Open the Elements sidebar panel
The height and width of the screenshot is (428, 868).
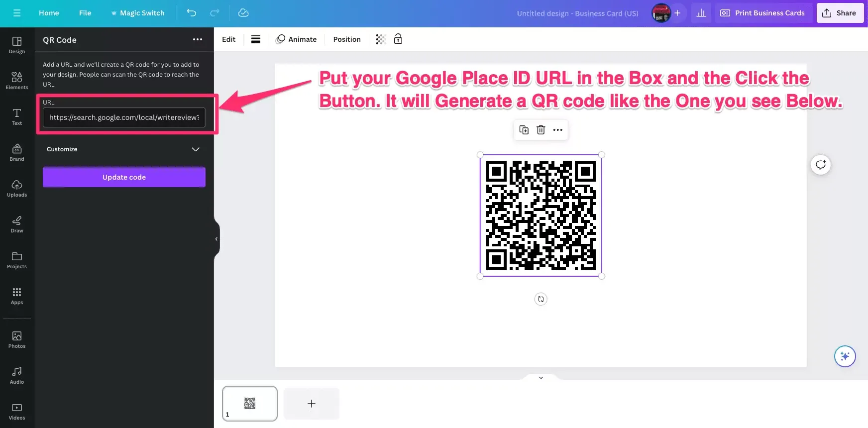coord(17,81)
